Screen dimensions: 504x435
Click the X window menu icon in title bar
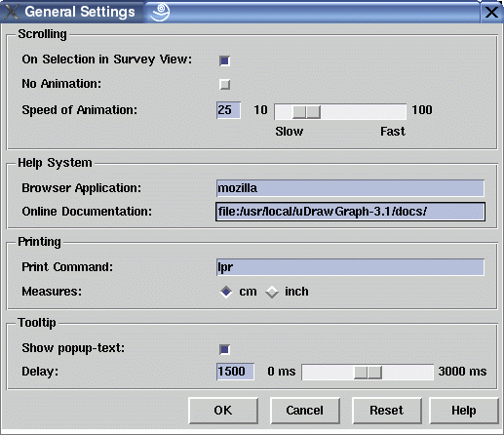pos(12,12)
